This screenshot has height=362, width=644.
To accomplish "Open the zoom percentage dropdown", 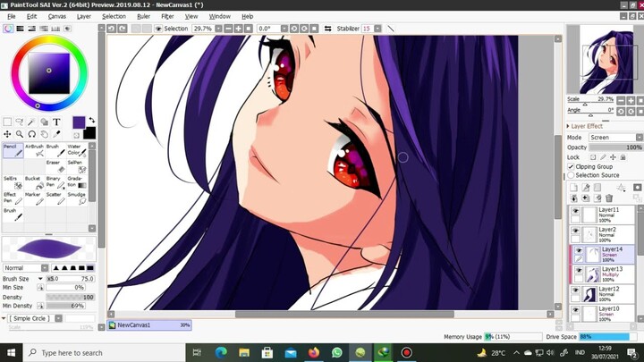I will click(x=218, y=29).
